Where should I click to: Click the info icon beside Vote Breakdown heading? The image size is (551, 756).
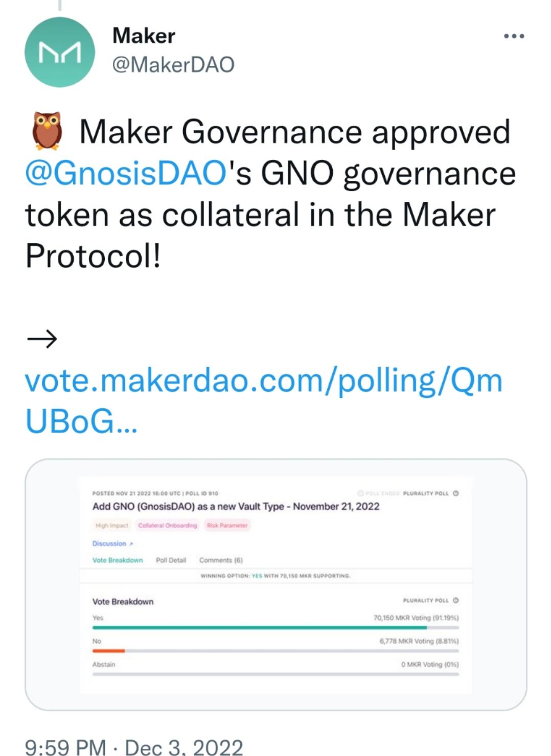point(456,601)
